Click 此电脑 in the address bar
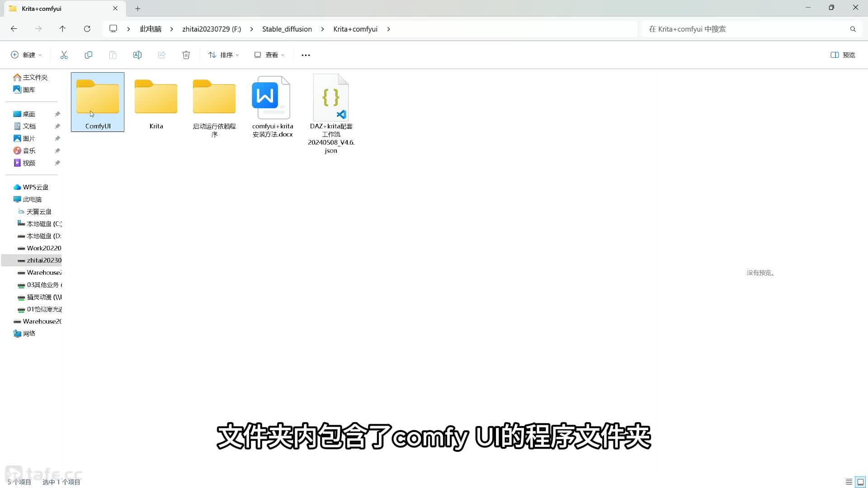The height and width of the screenshot is (488, 868). 151,29
